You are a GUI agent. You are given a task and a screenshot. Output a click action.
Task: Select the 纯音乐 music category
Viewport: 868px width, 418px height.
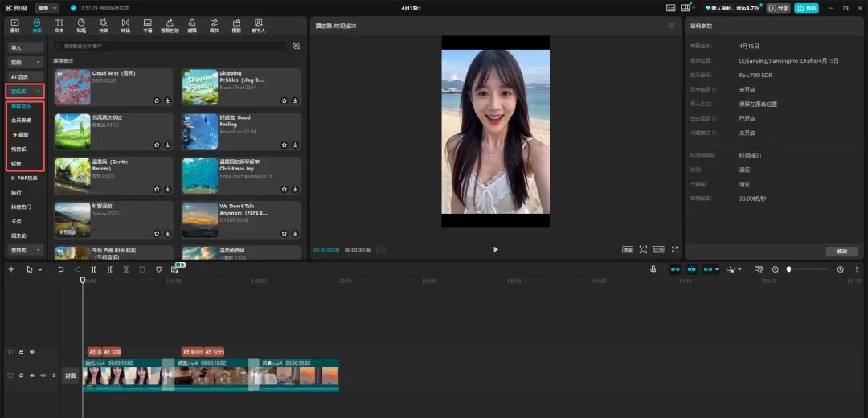click(18, 149)
